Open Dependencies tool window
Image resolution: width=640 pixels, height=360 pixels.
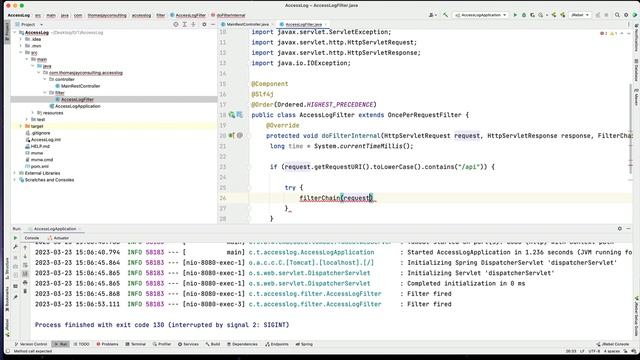point(242,344)
